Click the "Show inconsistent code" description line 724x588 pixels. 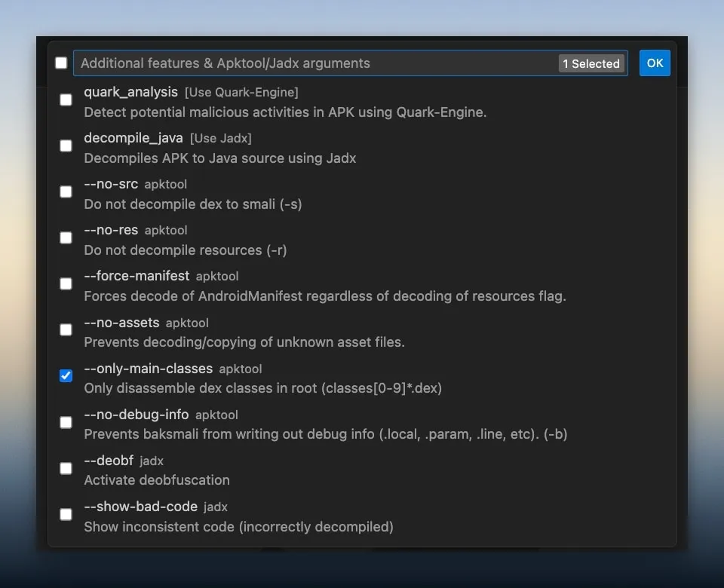238,527
